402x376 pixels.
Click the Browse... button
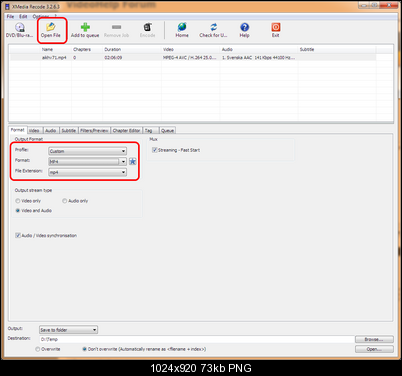tap(374, 339)
